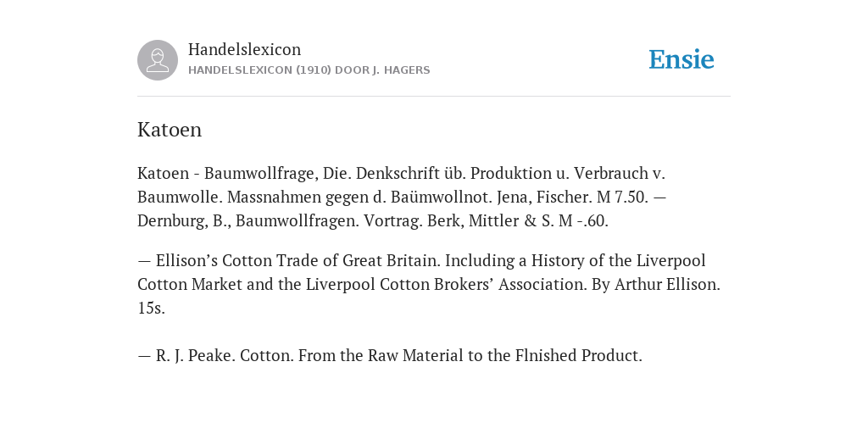Click the Handelslexicon (1910) door J. Hagers subtitle
The width and height of the screenshot is (868, 434).
[309, 70]
